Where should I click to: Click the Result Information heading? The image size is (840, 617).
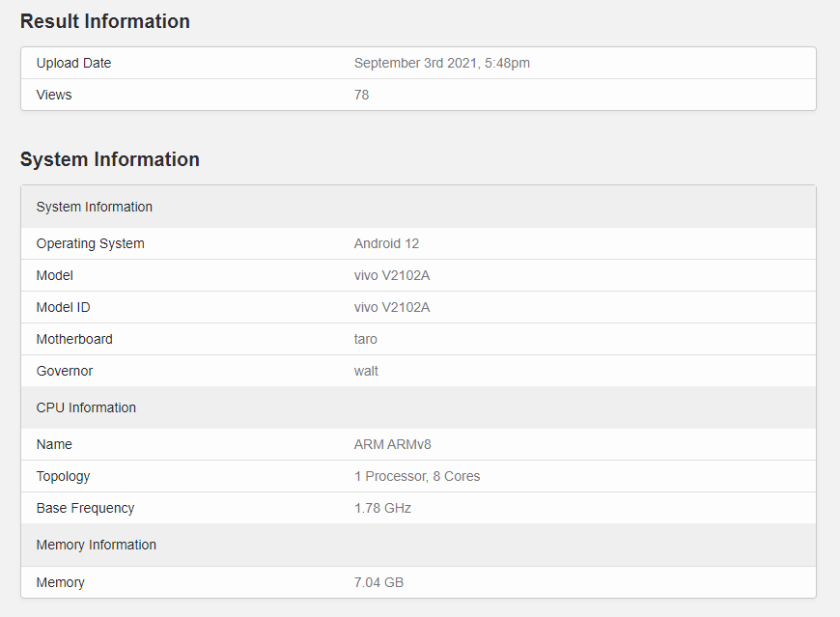pyautogui.click(x=105, y=21)
